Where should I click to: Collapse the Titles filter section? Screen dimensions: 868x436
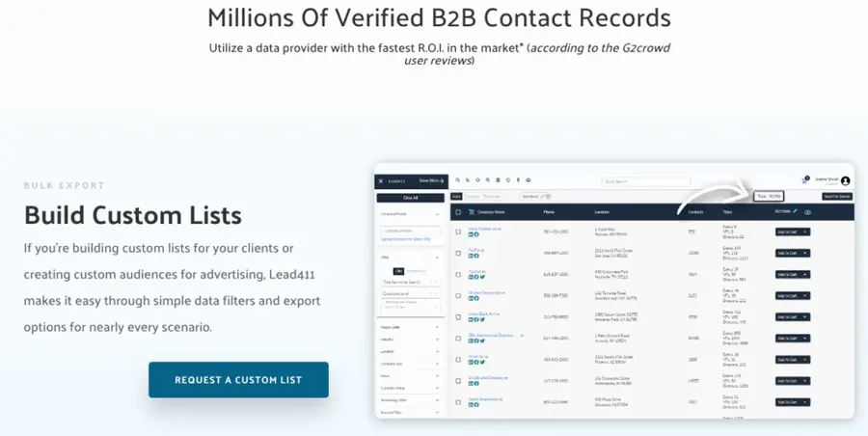(437, 258)
